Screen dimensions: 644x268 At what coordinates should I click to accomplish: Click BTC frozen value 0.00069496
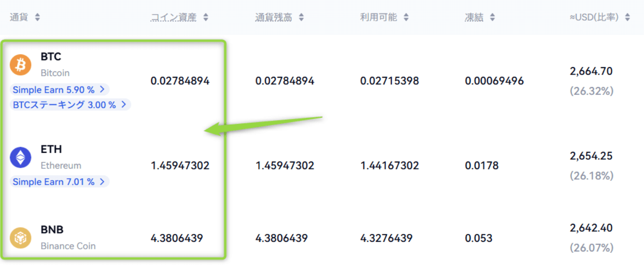494,81
